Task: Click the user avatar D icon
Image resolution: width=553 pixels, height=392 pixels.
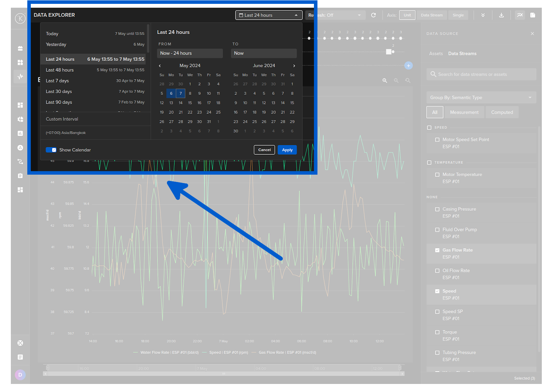Action: 20,375
